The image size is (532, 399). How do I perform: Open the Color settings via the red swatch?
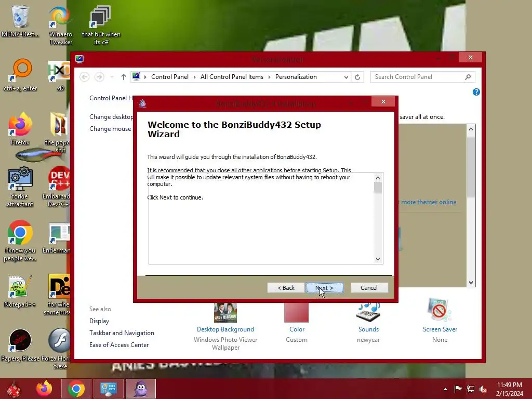click(297, 312)
